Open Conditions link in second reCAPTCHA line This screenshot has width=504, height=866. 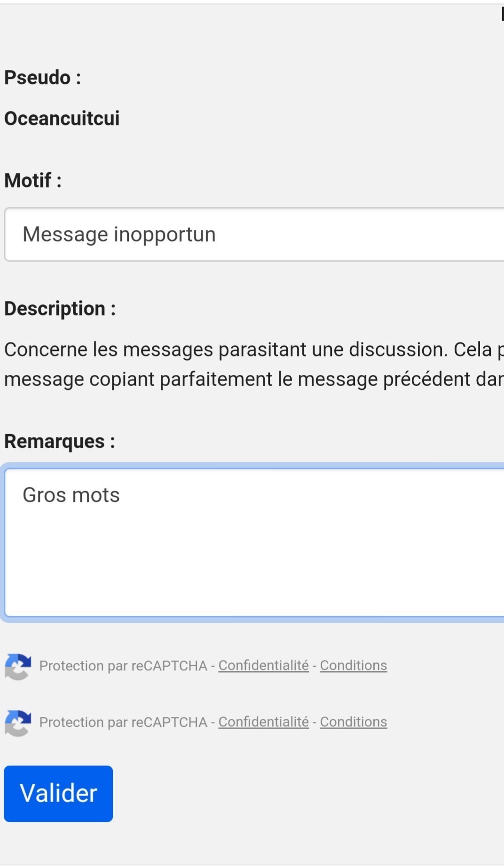point(354,722)
